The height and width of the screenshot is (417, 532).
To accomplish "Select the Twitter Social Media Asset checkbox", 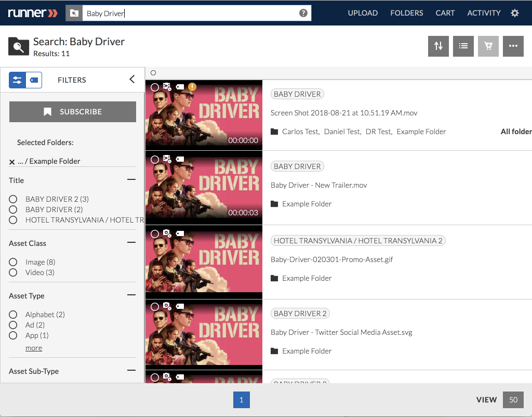I will coord(155,307).
